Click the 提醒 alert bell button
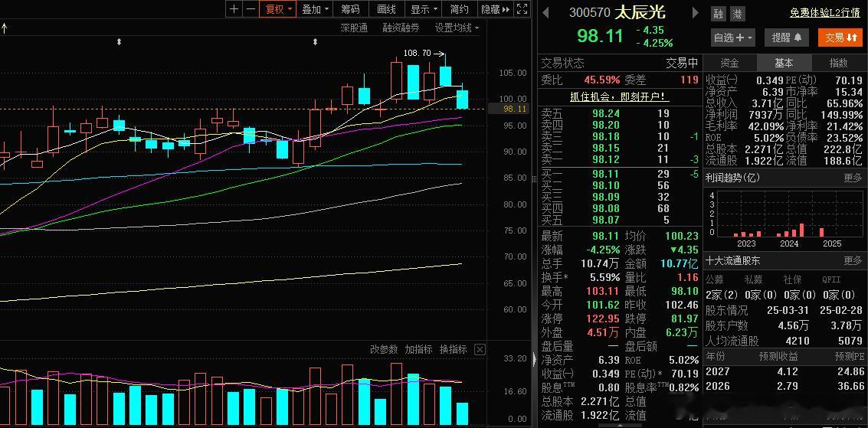 coord(787,38)
